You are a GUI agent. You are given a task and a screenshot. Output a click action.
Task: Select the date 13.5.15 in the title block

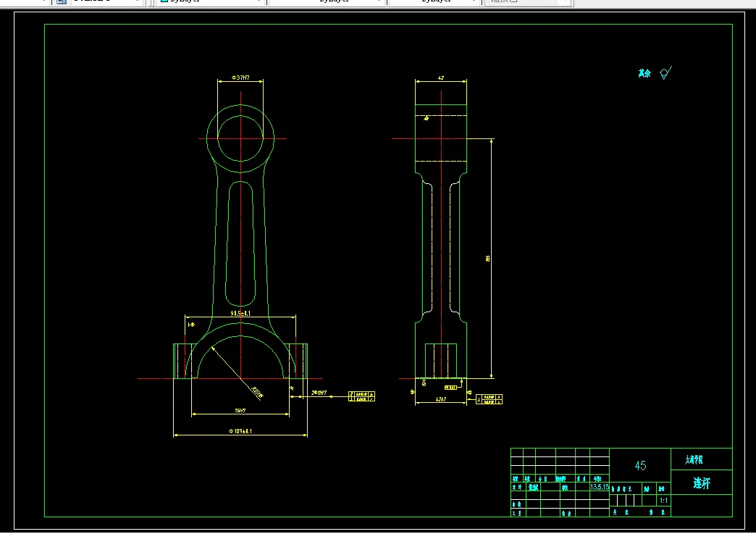(x=600, y=487)
